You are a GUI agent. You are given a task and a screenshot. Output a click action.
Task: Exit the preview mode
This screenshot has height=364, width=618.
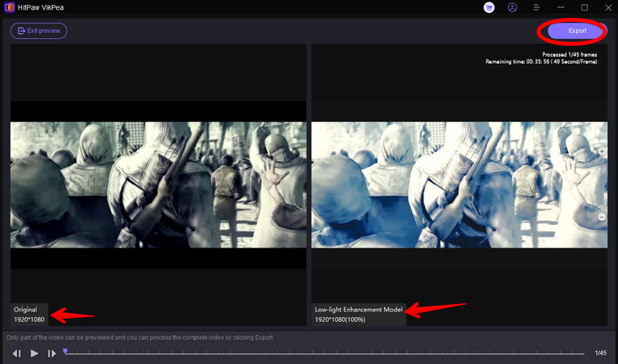coord(39,31)
